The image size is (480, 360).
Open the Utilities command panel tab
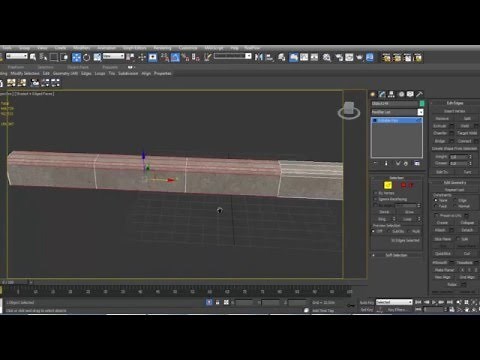pyautogui.click(x=420, y=94)
